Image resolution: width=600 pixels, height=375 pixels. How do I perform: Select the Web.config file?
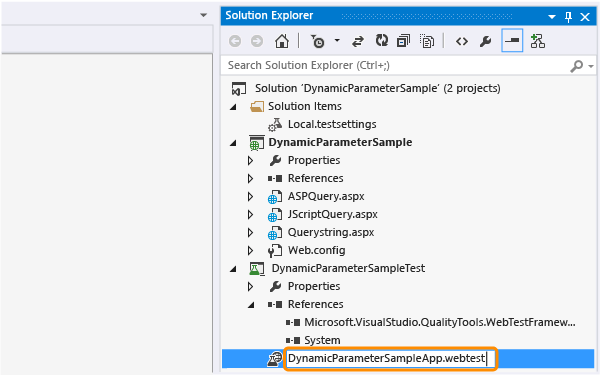point(316,250)
